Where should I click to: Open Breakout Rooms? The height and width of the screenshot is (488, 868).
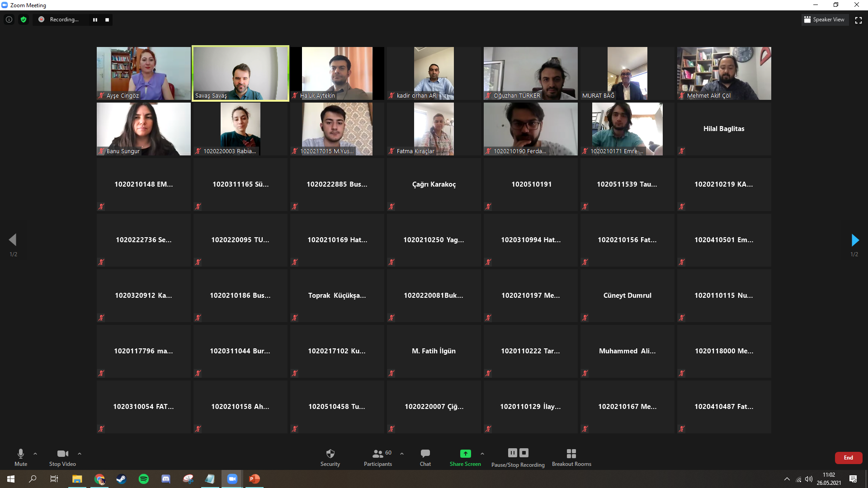(x=571, y=457)
